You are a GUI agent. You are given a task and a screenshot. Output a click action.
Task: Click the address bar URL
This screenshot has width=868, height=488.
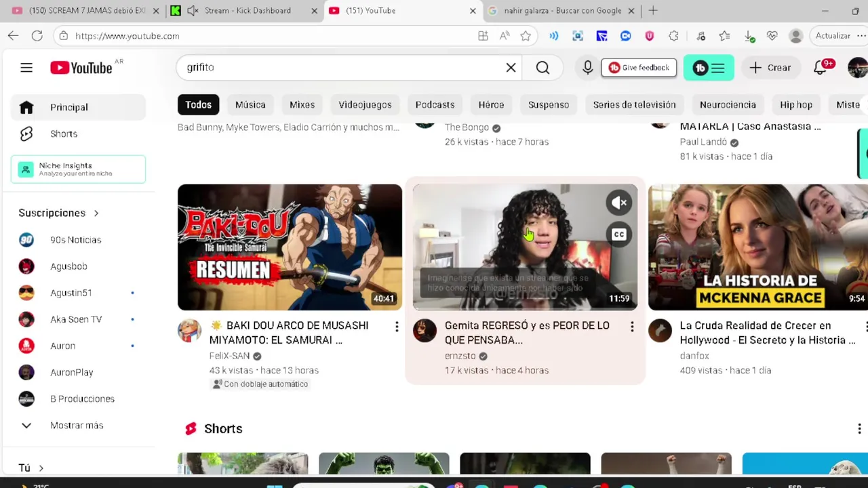[127, 36]
